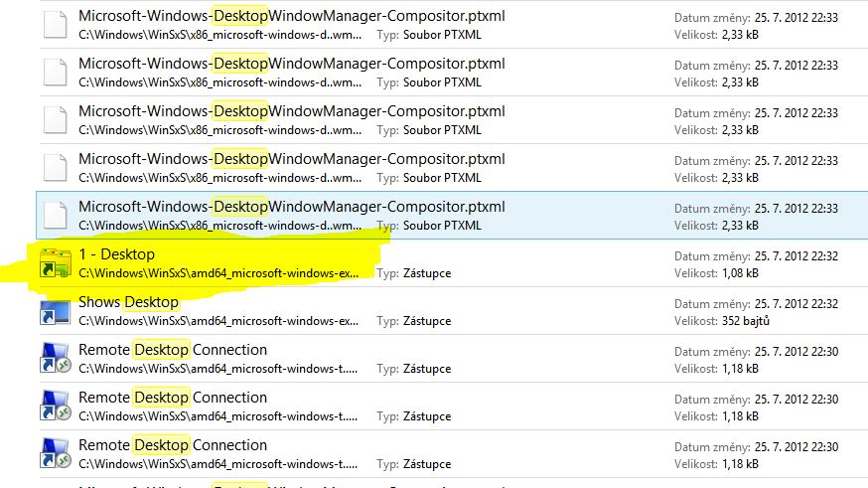Select the "Shows Desktop" result title
The image size is (868, 488).
[128, 302]
